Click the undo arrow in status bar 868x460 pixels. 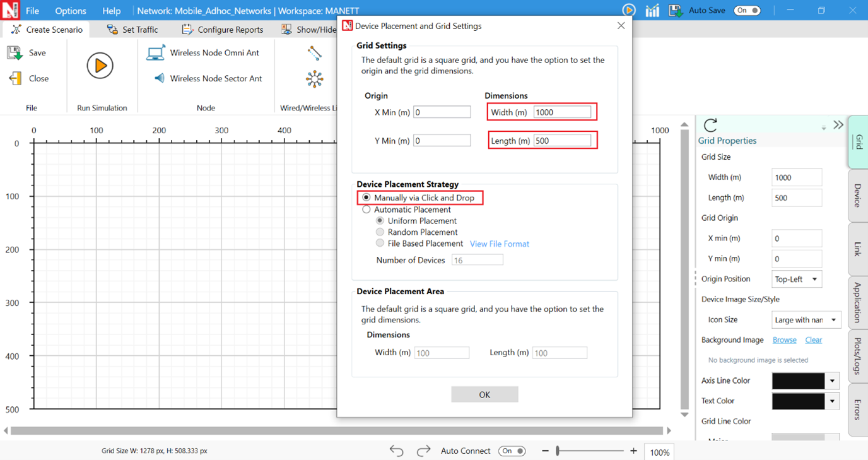(396, 451)
